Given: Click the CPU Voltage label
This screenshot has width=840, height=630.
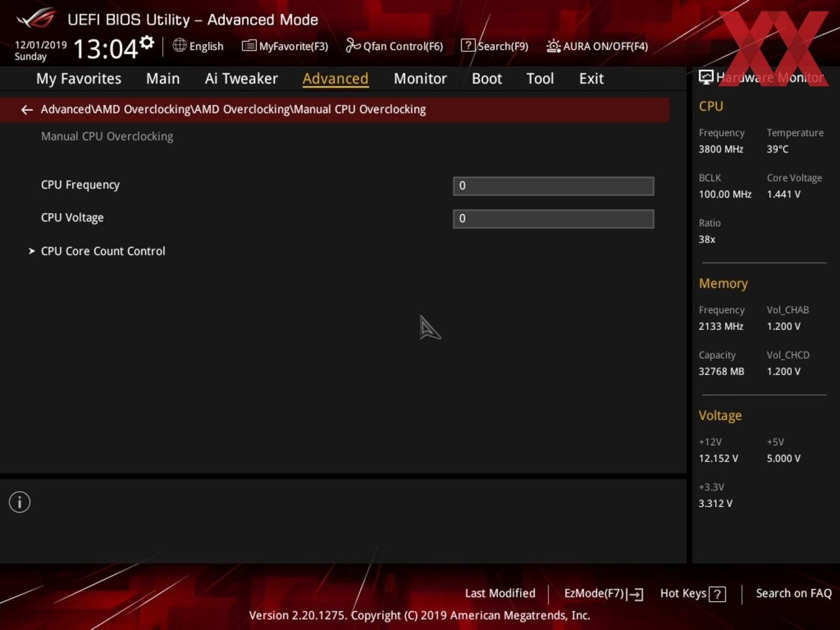Looking at the screenshot, I should (x=72, y=217).
